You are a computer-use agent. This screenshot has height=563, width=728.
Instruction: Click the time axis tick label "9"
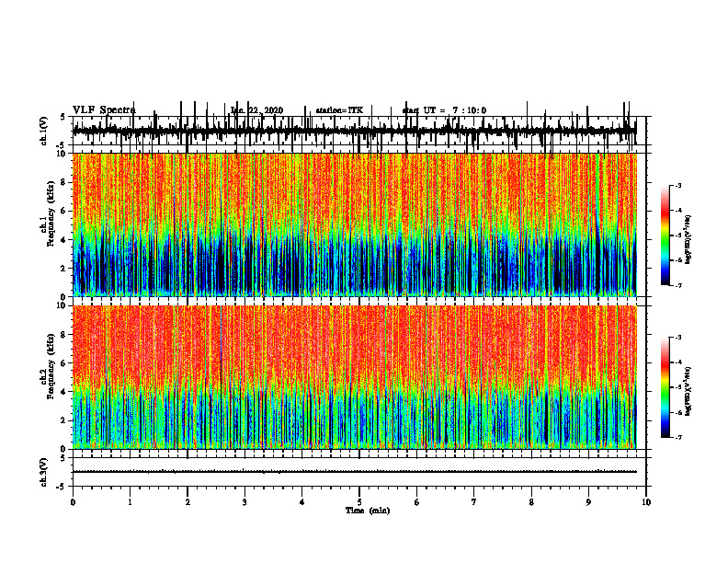point(588,502)
